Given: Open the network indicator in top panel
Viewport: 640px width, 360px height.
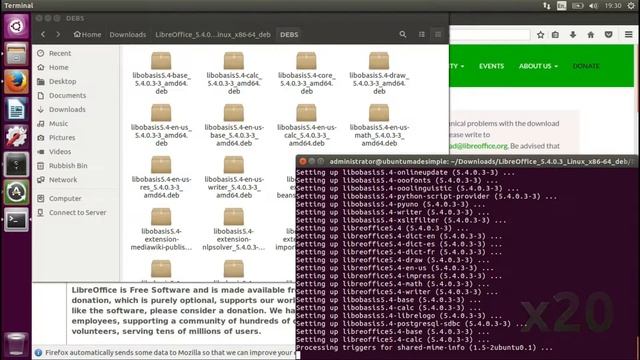Looking at the screenshot, I should click(547, 6).
